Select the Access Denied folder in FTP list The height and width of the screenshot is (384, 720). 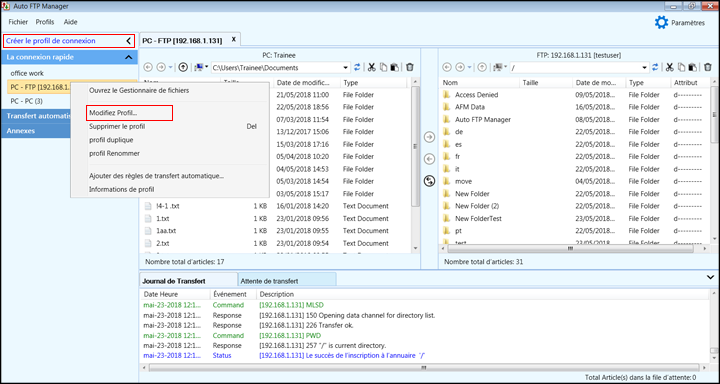coord(477,95)
